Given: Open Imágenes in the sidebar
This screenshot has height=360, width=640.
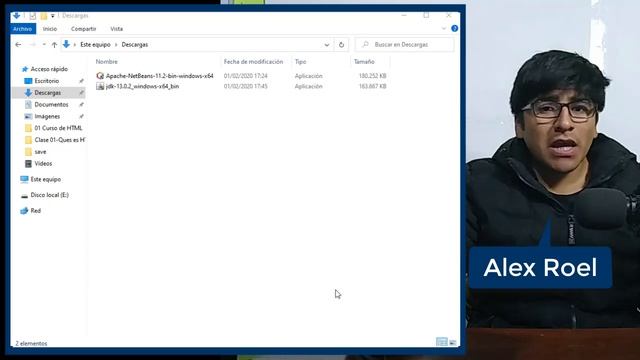Looking at the screenshot, I should pyautogui.click(x=47, y=116).
